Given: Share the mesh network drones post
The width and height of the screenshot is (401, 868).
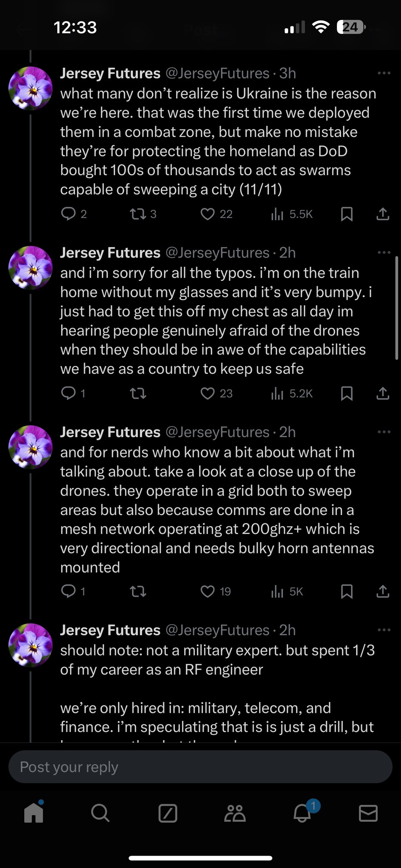Looking at the screenshot, I should [x=383, y=591].
